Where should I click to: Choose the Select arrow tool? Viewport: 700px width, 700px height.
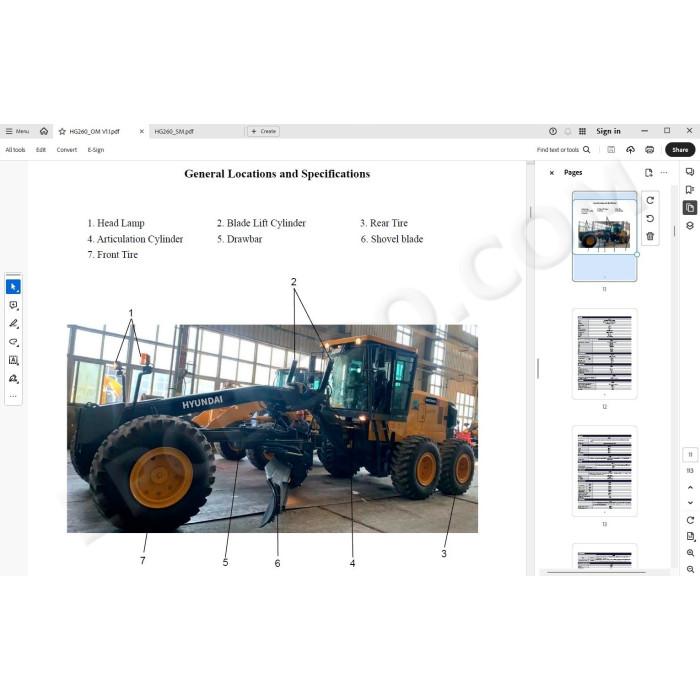[13, 287]
